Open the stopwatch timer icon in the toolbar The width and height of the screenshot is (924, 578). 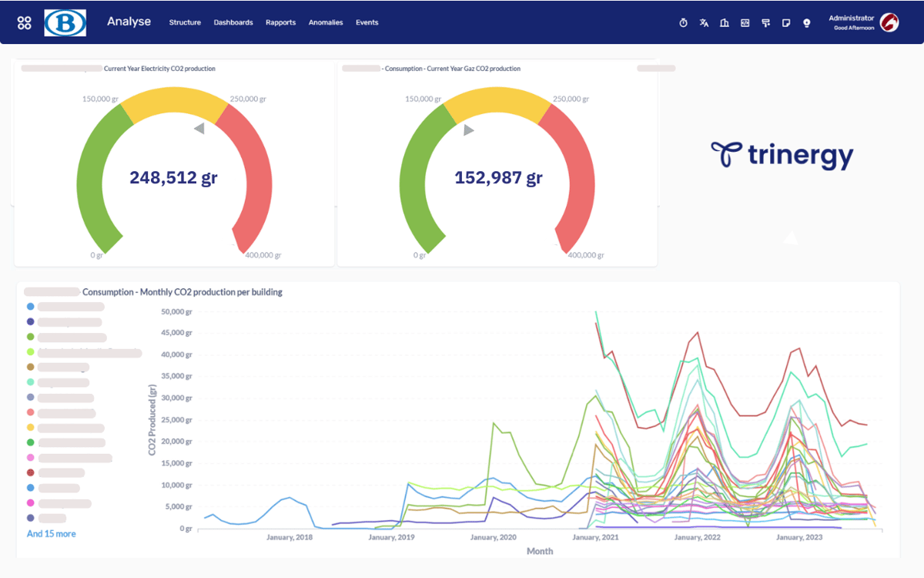click(683, 23)
